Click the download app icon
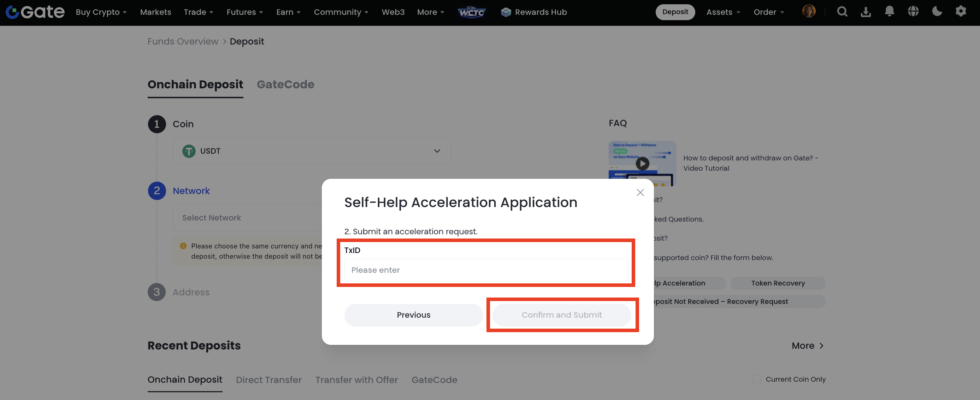 pyautogui.click(x=866, y=12)
